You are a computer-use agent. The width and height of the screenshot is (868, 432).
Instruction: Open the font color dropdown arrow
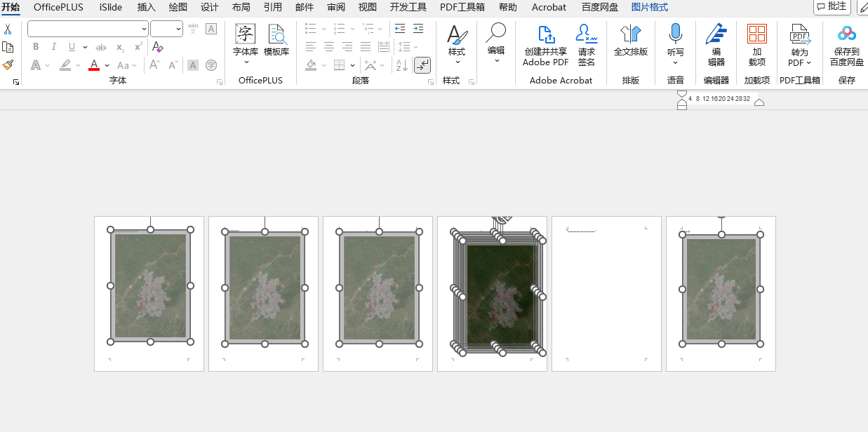[107, 65]
